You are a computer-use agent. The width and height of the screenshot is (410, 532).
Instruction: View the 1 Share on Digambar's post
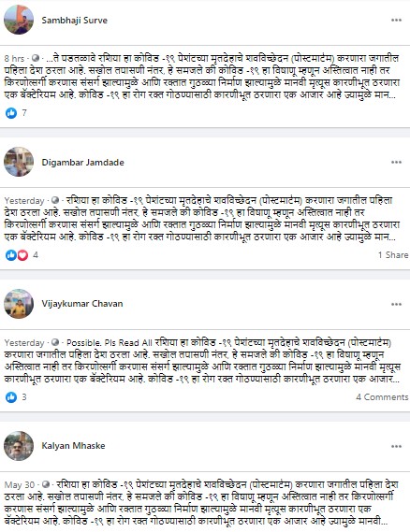(x=393, y=255)
